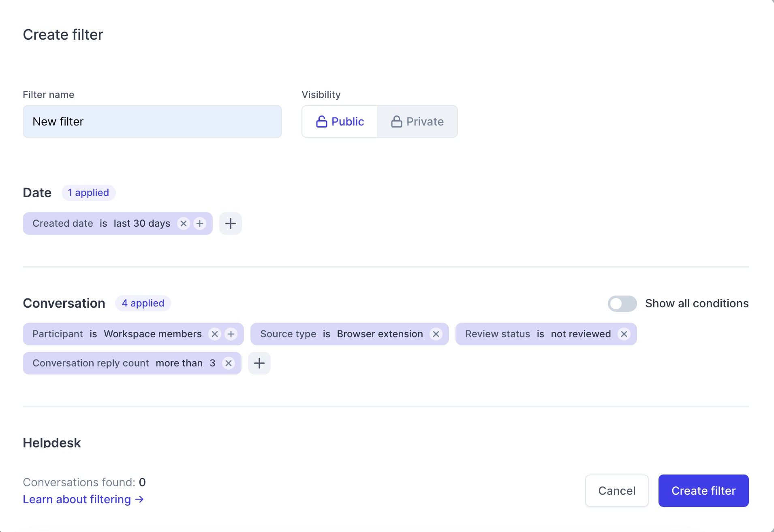This screenshot has height=532, width=774.
Task: Edit reply count value 3
Action: tap(212, 363)
